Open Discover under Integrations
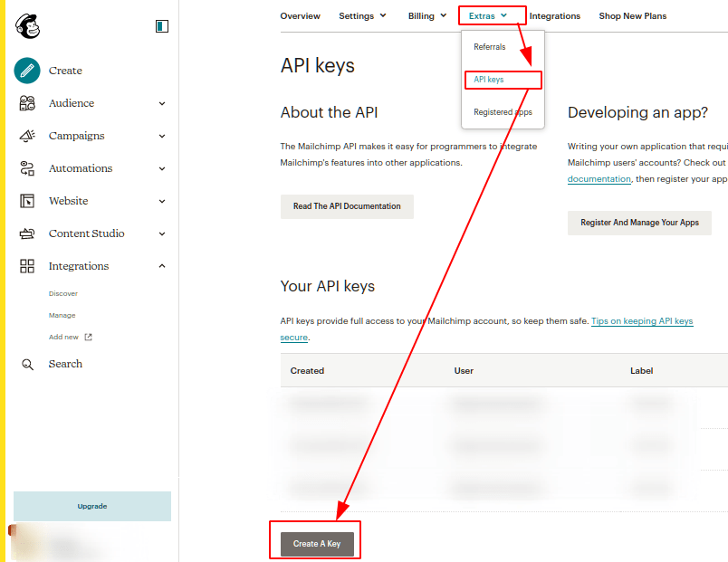Viewport: 728px width, 562px height. click(63, 294)
